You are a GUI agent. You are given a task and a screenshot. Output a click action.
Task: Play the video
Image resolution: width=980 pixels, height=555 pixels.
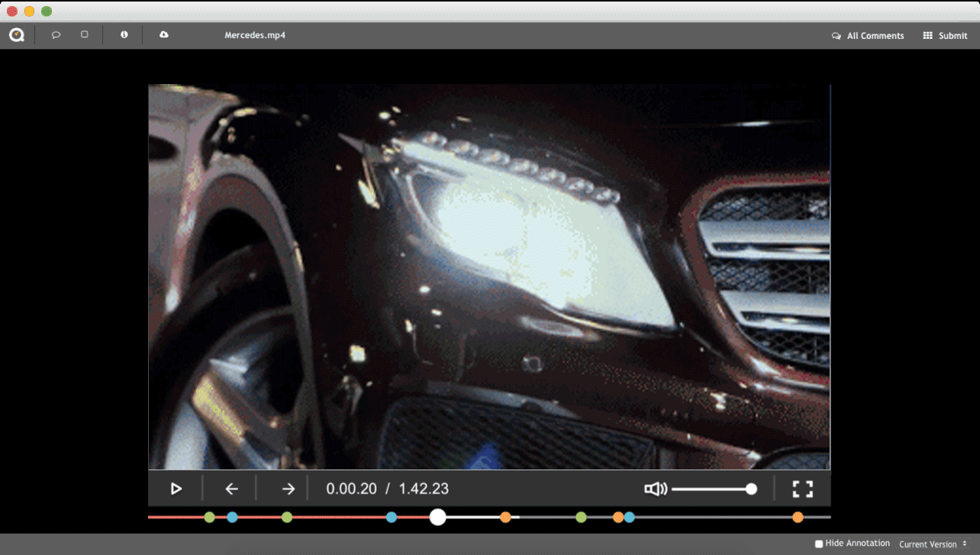point(176,489)
